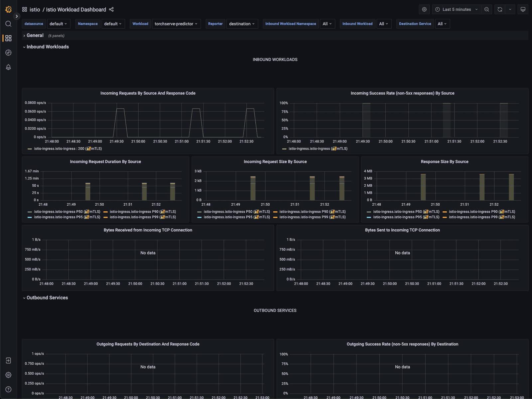This screenshot has height=399, width=532.
Task: Click the OUTBOUND SERVICES heading text
Action: pyautogui.click(x=275, y=310)
